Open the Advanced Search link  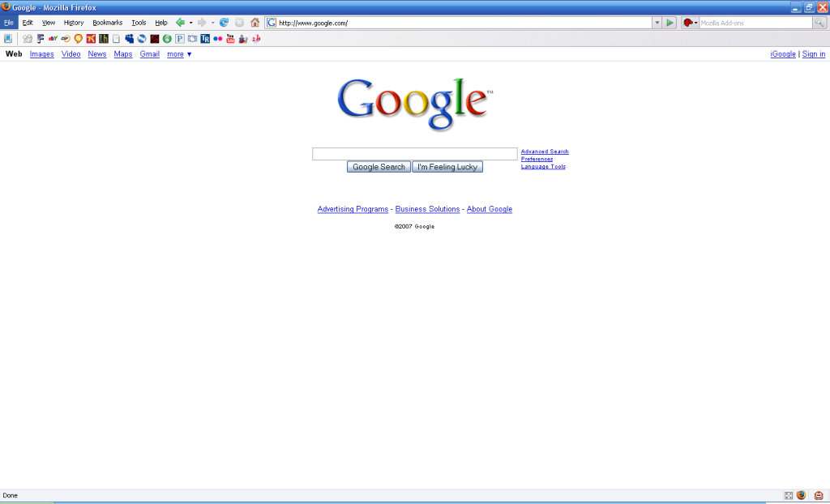[x=545, y=152]
